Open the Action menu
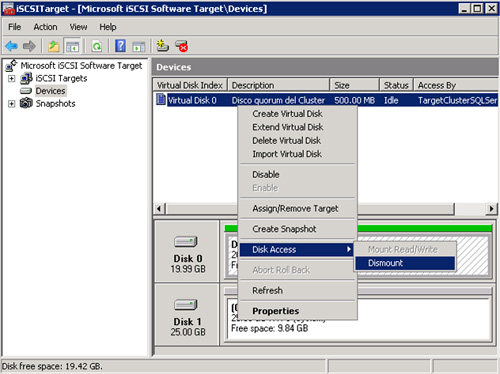The height and width of the screenshot is (374, 500). coord(45,27)
